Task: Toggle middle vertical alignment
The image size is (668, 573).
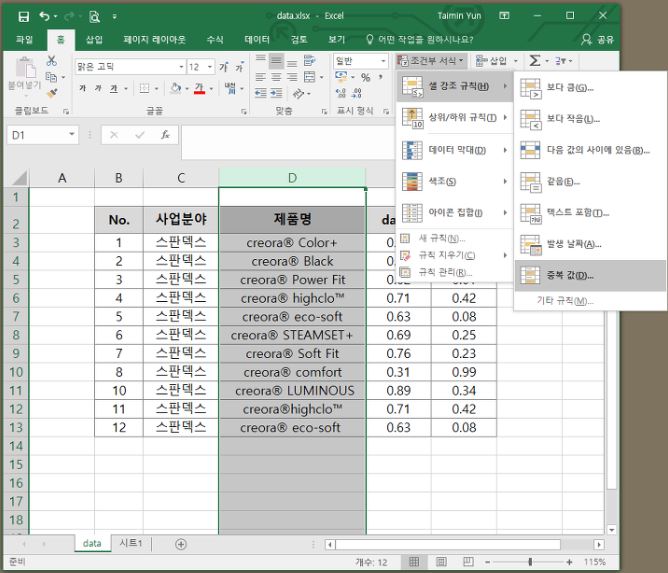Action: (276, 61)
